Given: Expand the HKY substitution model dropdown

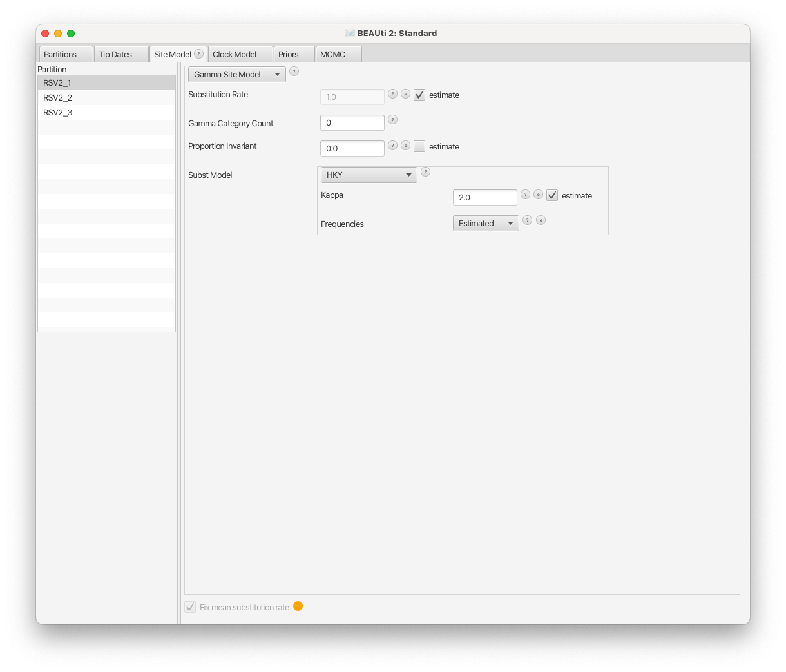Looking at the screenshot, I should 369,175.
